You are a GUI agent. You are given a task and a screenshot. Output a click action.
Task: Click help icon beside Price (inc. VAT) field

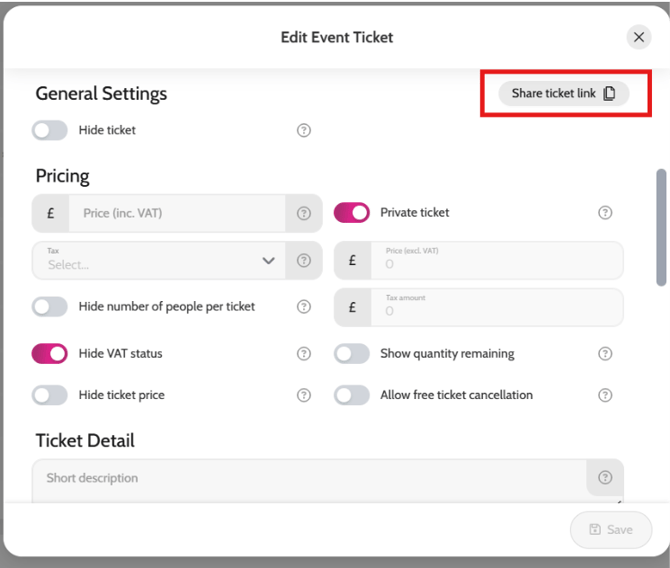304,213
